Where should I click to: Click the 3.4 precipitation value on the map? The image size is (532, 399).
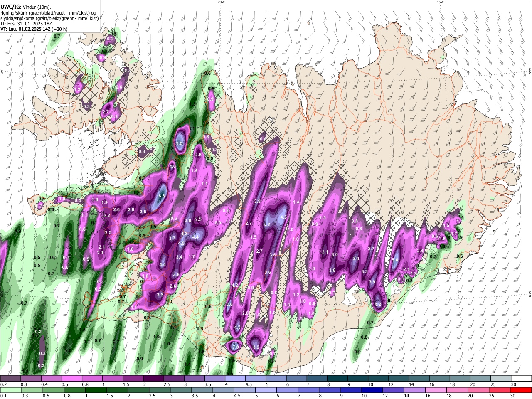(x=179, y=257)
